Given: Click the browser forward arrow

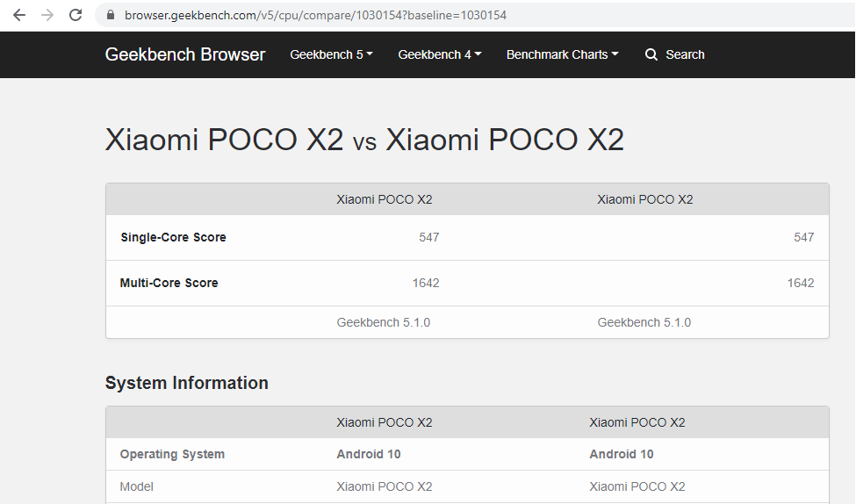Looking at the screenshot, I should (x=47, y=15).
